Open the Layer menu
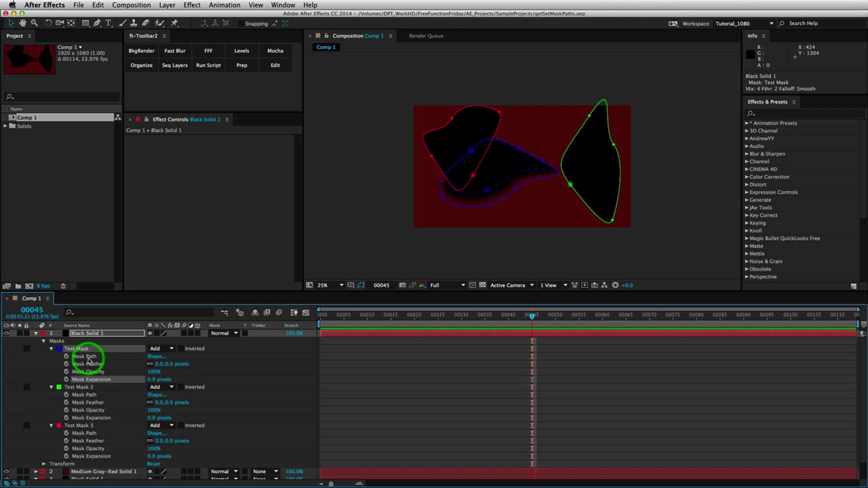Viewport: 868px width, 488px height. point(167,5)
